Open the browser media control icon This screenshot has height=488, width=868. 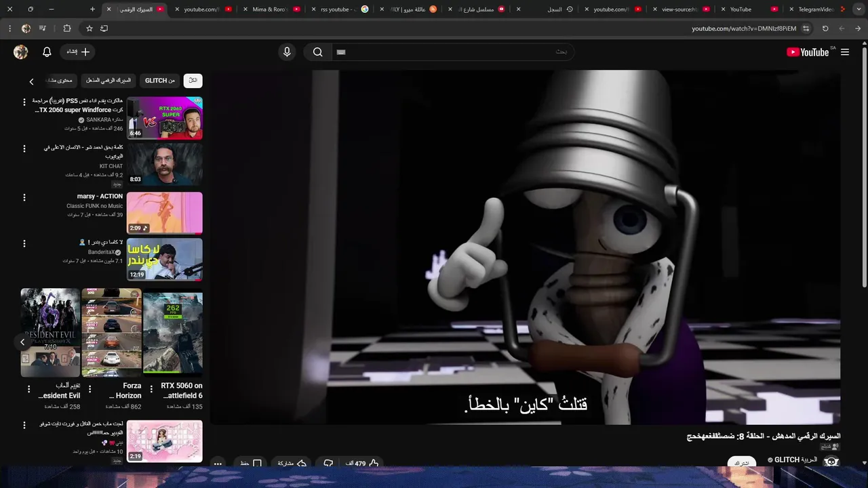pos(43,28)
